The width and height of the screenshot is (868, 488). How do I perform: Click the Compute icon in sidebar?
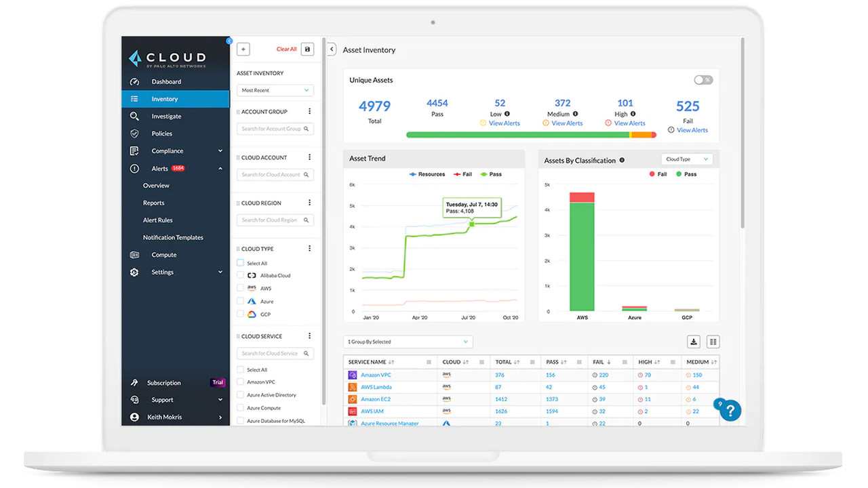click(134, 255)
